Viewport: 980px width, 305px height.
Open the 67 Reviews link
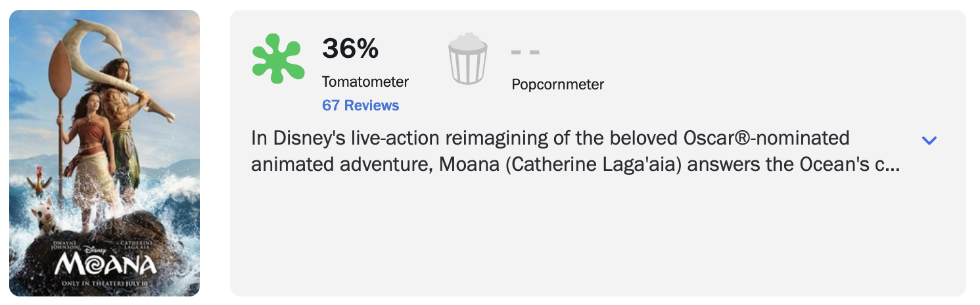pyautogui.click(x=360, y=105)
